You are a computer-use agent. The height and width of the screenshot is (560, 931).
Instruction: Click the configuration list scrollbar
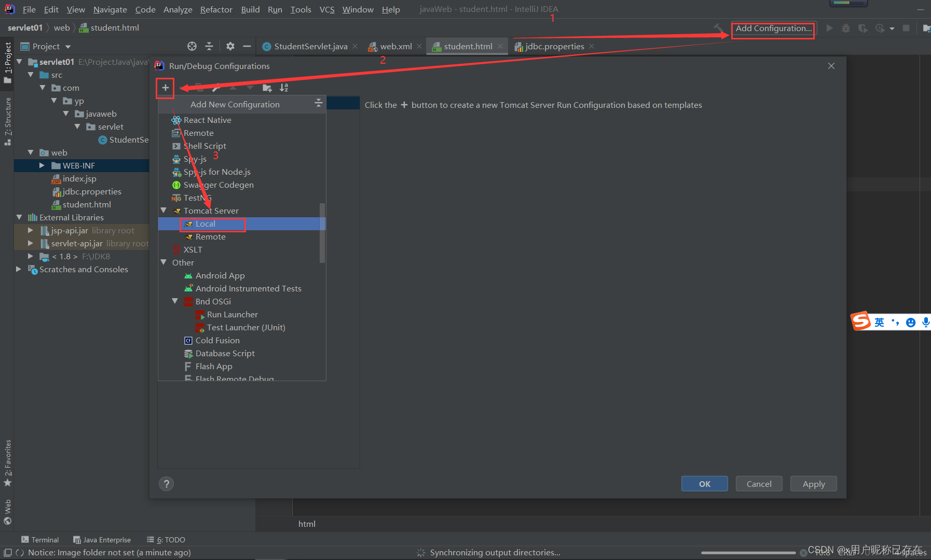322,233
